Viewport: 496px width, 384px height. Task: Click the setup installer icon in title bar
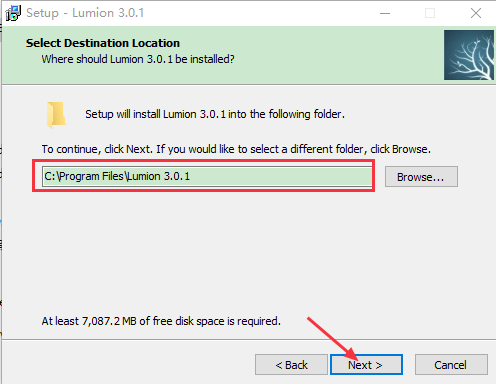coord(13,13)
